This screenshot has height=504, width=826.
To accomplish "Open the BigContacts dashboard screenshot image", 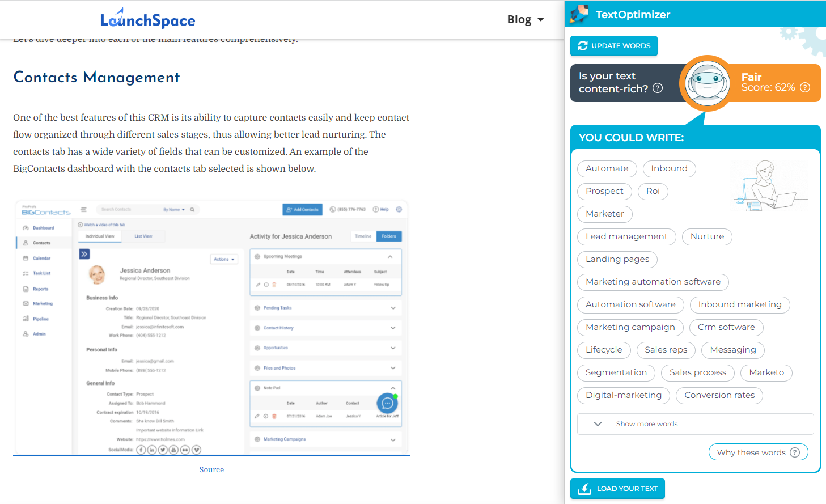I will (x=211, y=327).
